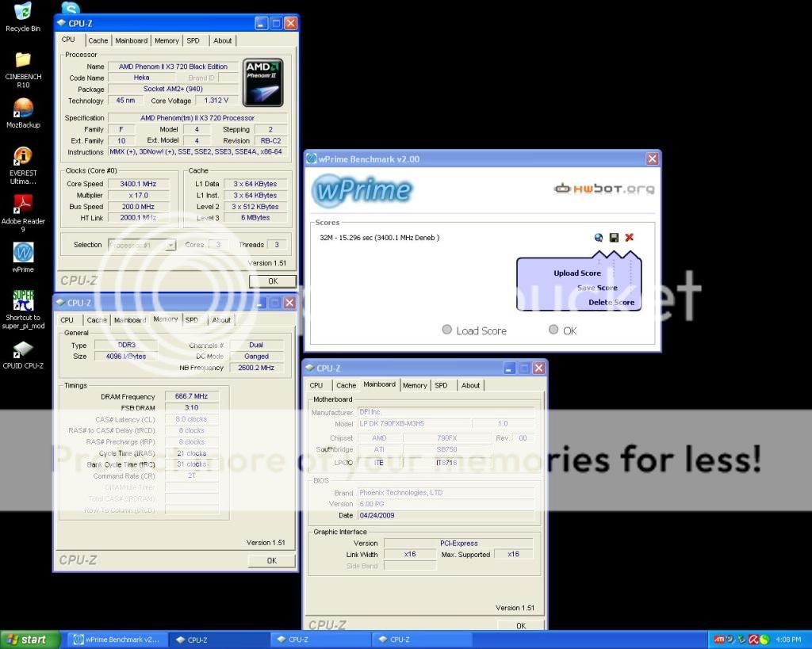Open the ATI tray icon
This screenshot has height=649, width=812.
pos(718,639)
